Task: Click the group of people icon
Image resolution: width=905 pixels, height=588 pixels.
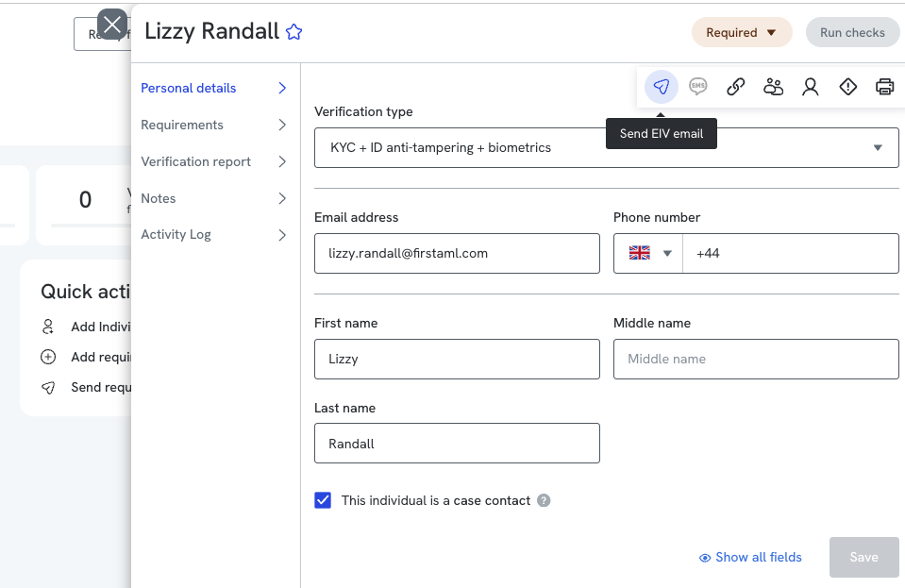Action: (x=773, y=87)
